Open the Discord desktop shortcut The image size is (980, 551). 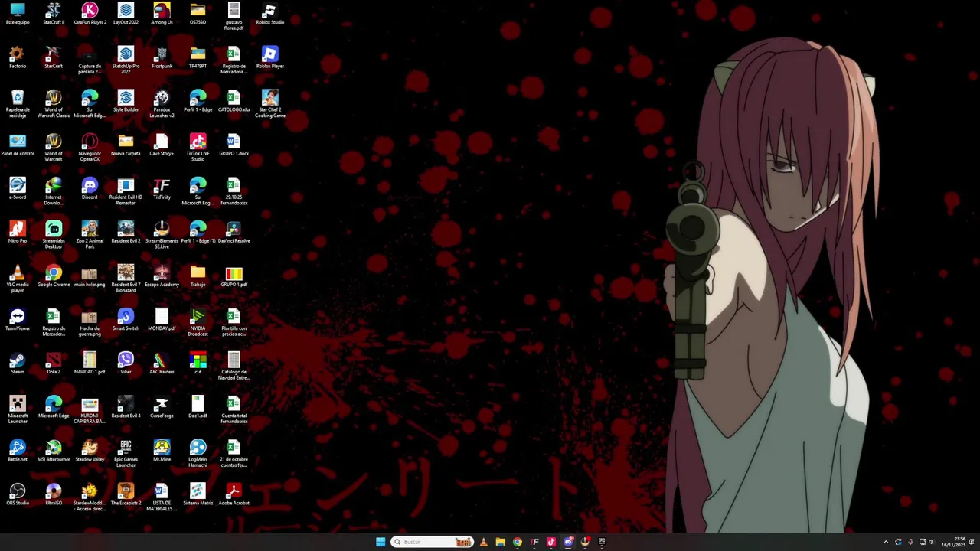90,188
